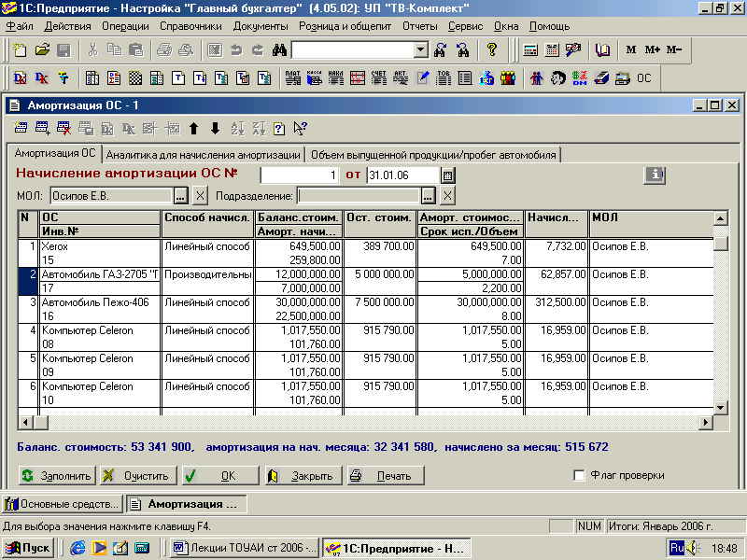Screen dimensions: 747x560
Task: Click the binoculars Find icon
Action: point(279,50)
